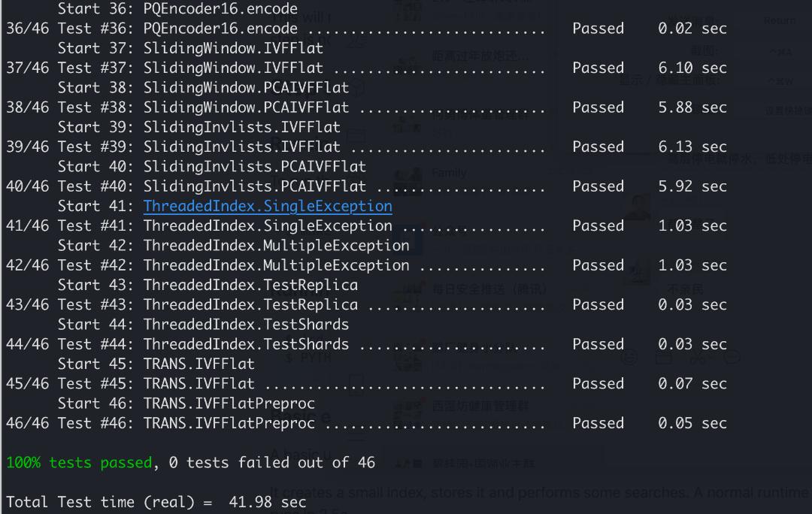Click the 'Start 43: ThreadedIndex.TestReplica' line
Viewport: 812px width, 514px height.
[208, 285]
